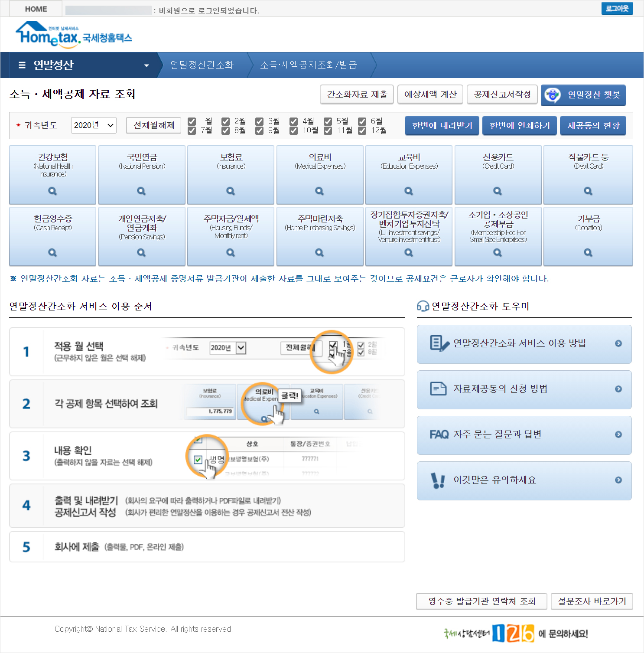Click the magnifier icon under 소기업·소상공인 공제부금

498,252
